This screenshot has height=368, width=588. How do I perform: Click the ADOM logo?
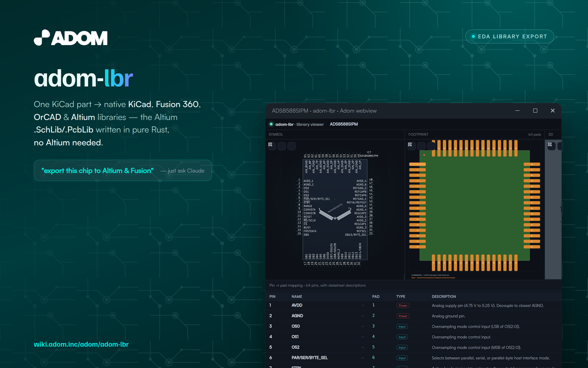71,38
